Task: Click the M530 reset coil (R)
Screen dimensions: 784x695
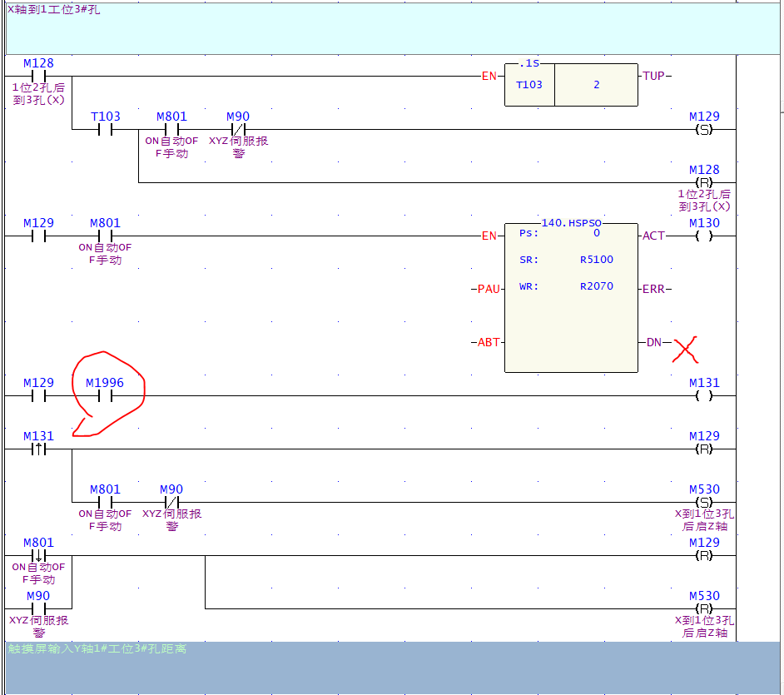Action: [703, 608]
